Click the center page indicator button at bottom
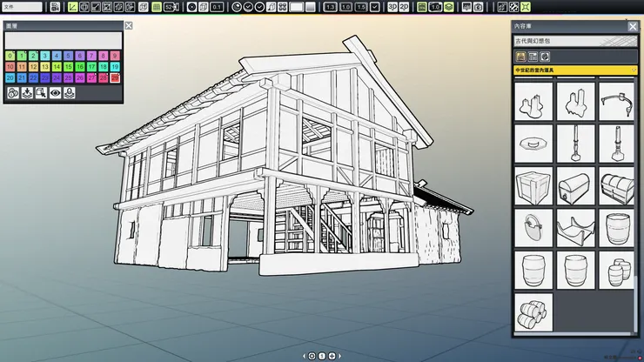Screen dimensions: 644x362 [321, 356]
